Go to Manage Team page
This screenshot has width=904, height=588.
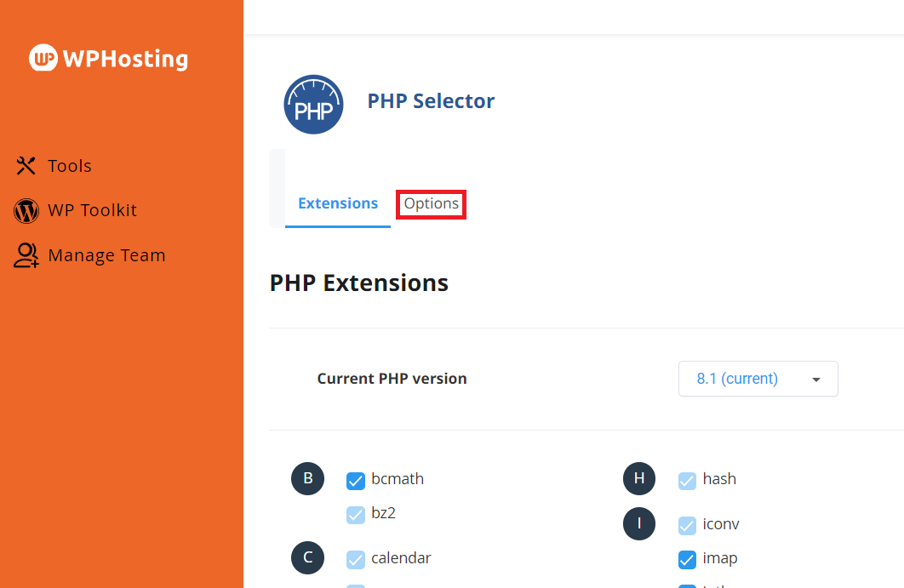106,255
